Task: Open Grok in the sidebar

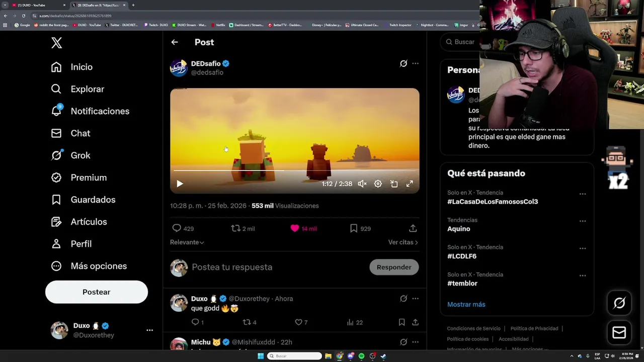Action: 70,155
